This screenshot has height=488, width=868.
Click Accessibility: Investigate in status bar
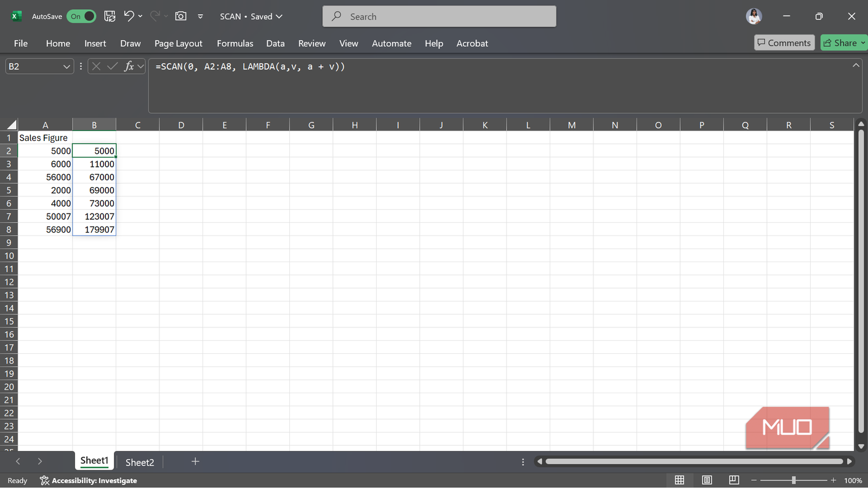tap(88, 481)
